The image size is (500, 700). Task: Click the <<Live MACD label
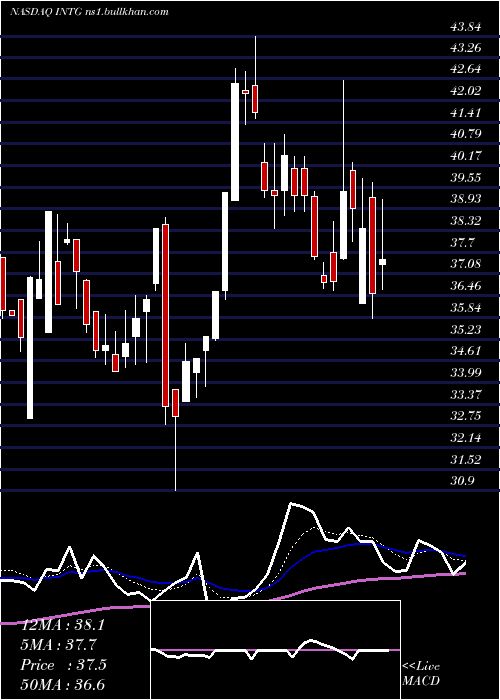point(421,674)
